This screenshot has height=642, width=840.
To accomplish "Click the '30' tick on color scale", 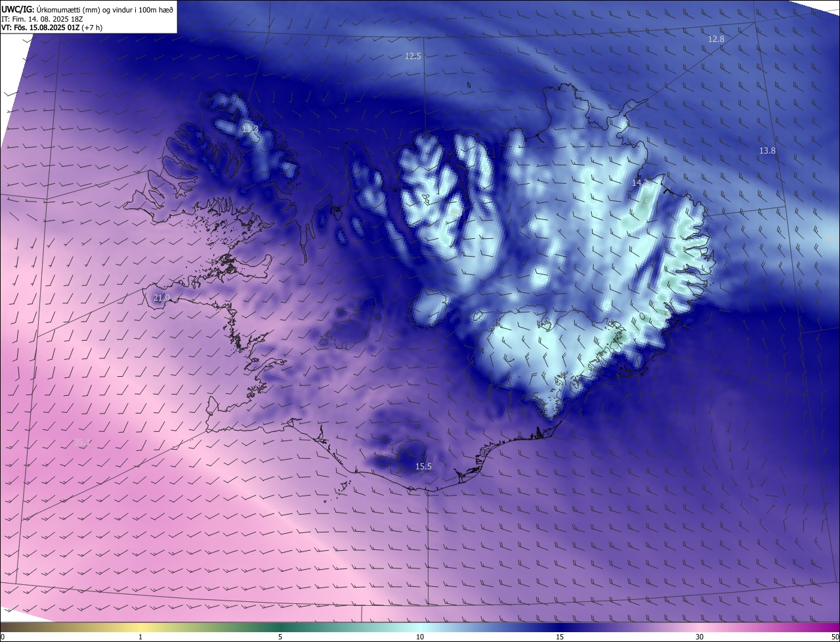I will 700,637.
